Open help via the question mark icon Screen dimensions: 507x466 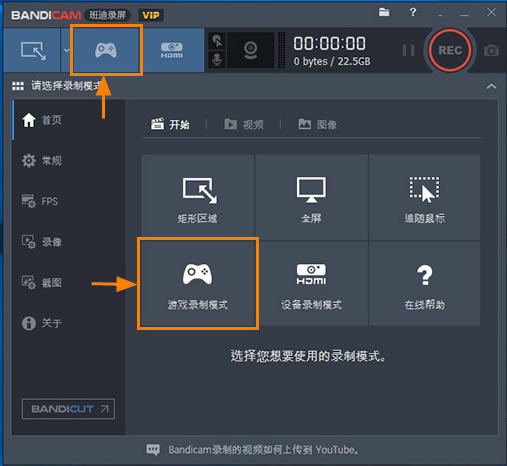click(x=413, y=12)
